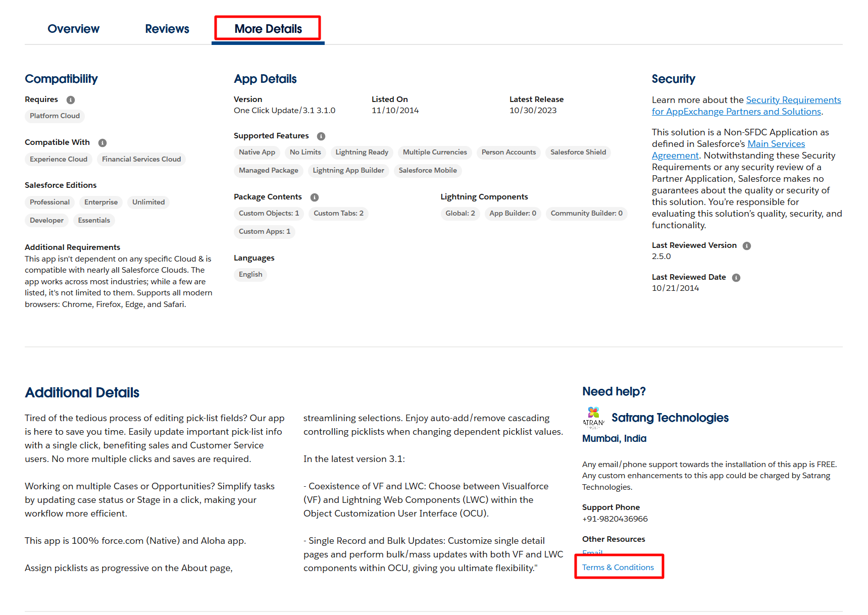
Task: Click the Person Accounts feature tag
Action: click(508, 152)
